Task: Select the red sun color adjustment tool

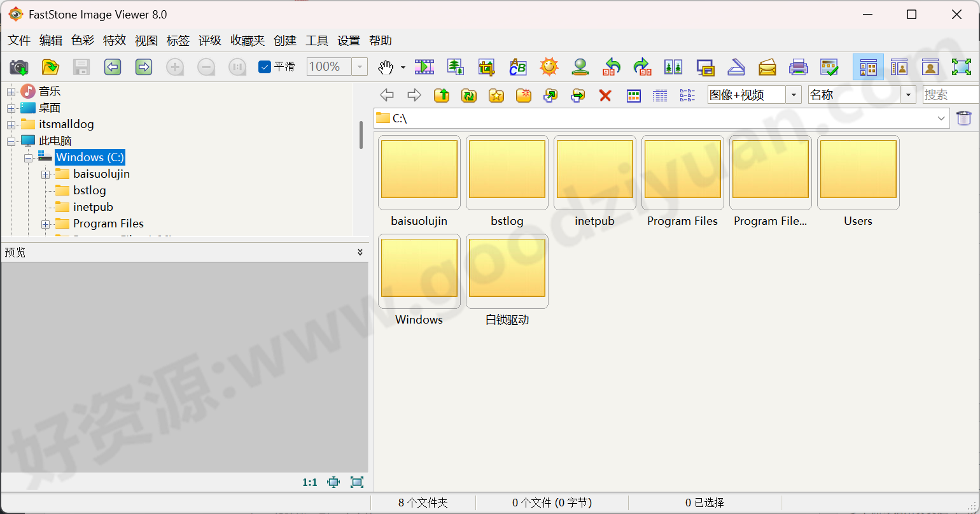Action: coord(549,67)
